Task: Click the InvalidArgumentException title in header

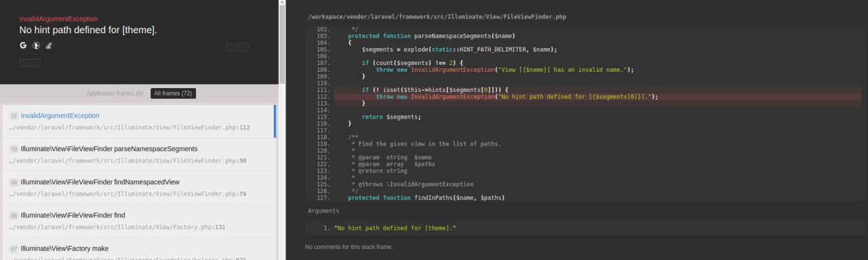Action: [58, 19]
